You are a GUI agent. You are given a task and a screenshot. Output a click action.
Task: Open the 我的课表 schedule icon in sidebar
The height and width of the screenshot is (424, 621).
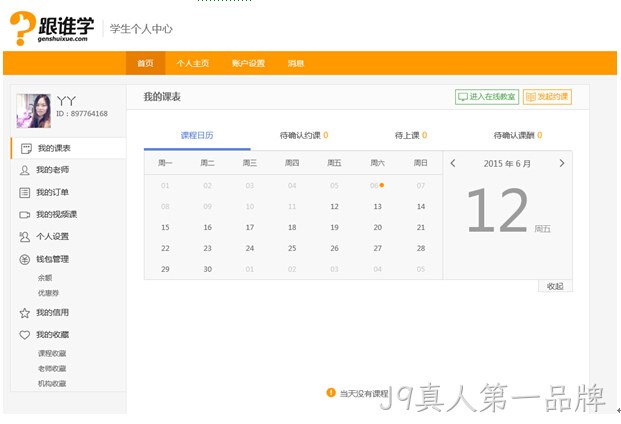click(x=26, y=148)
